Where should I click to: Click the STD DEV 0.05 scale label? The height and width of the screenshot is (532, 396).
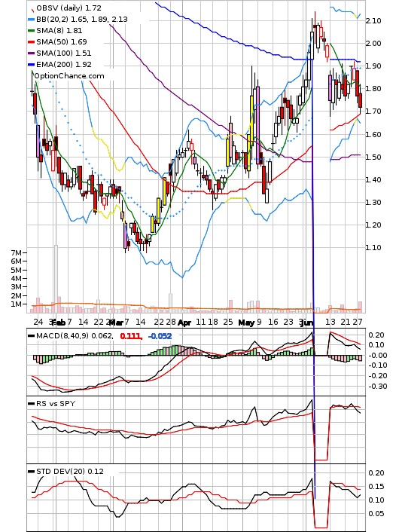[x=376, y=513]
